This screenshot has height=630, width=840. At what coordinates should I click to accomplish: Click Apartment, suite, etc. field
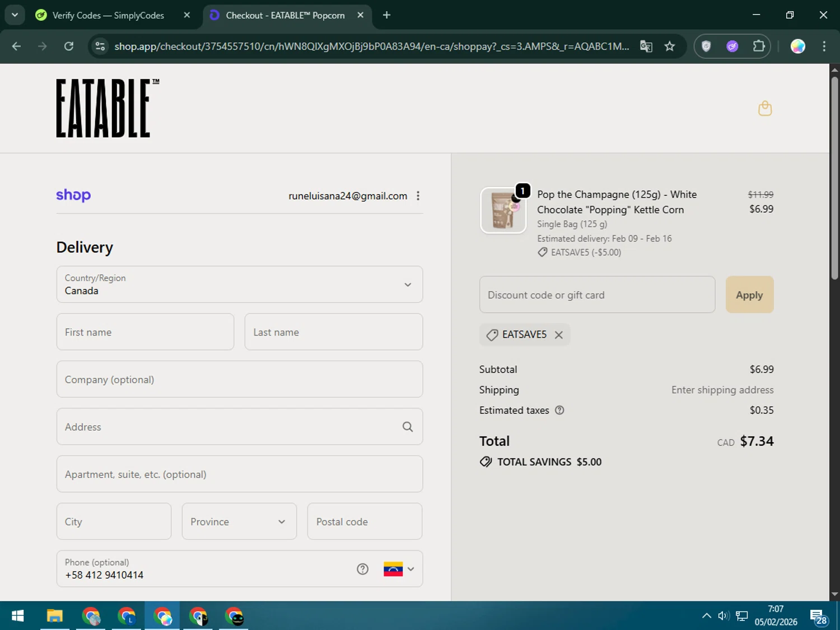point(240,474)
